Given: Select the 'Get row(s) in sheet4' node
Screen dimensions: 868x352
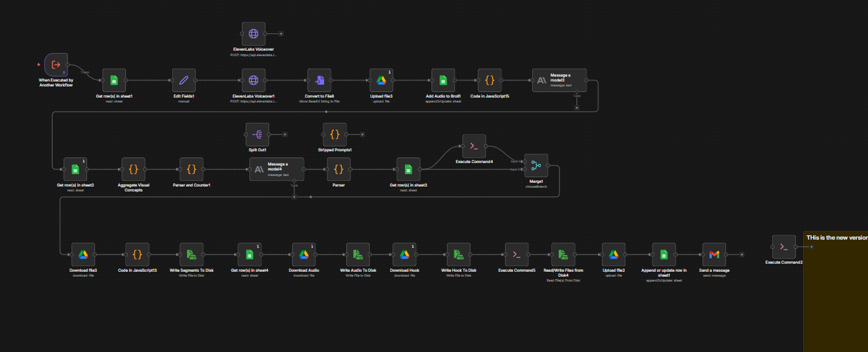Looking at the screenshot, I should tap(249, 254).
